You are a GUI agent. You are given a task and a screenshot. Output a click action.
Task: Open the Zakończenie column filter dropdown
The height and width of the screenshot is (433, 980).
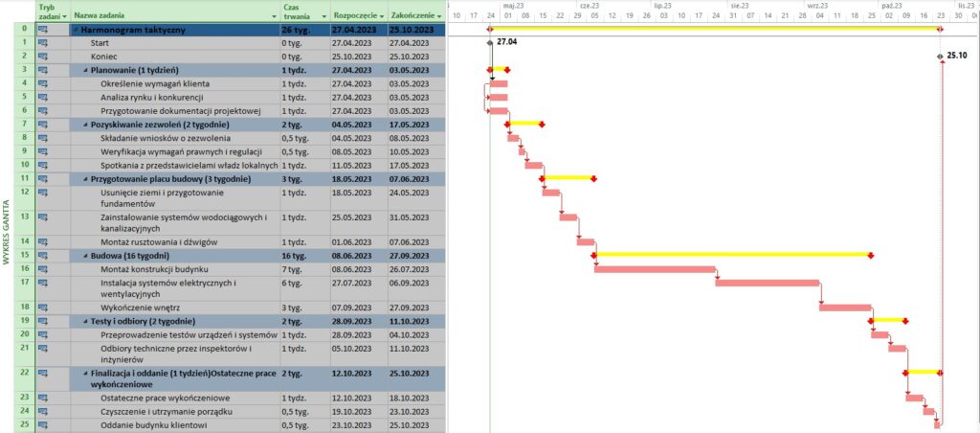click(x=440, y=17)
